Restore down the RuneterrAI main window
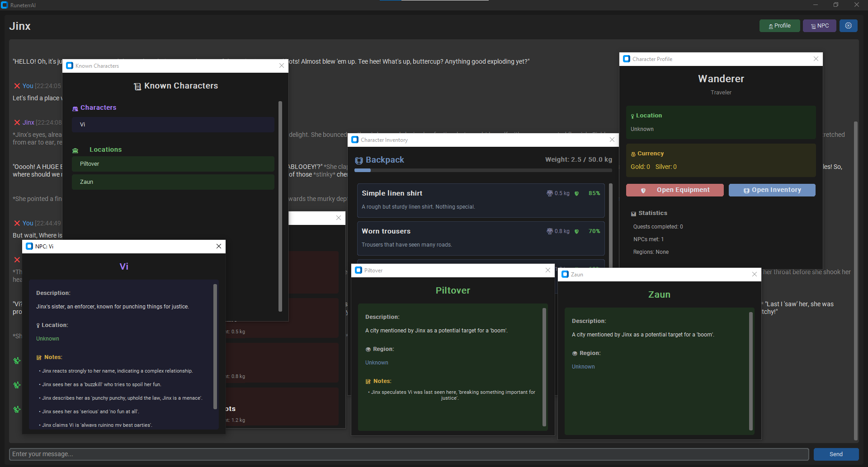868x467 pixels. click(836, 5)
